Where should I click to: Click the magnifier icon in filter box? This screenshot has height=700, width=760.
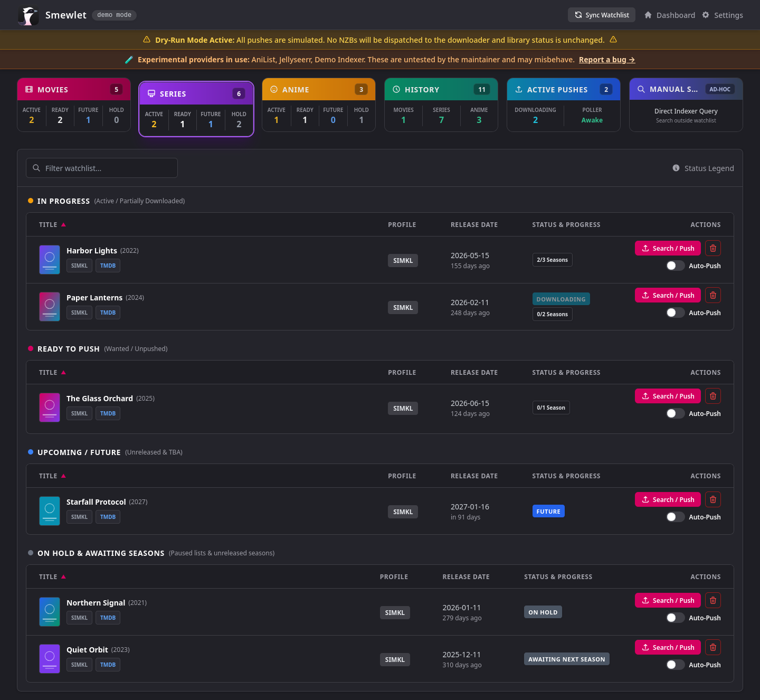point(36,168)
